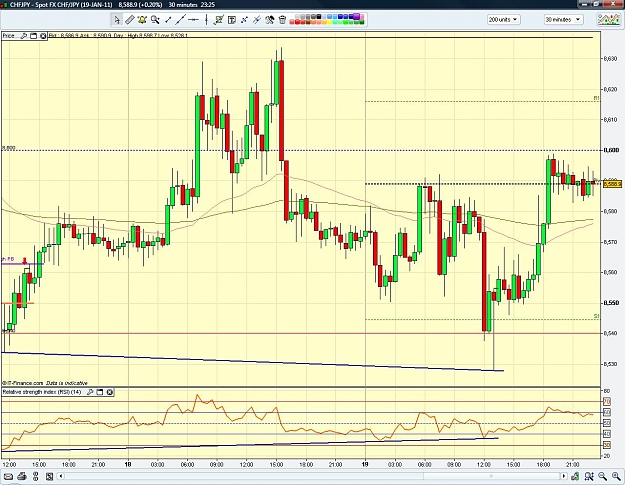
Task: Close the Price panel with X icon
Action: click(x=43, y=36)
